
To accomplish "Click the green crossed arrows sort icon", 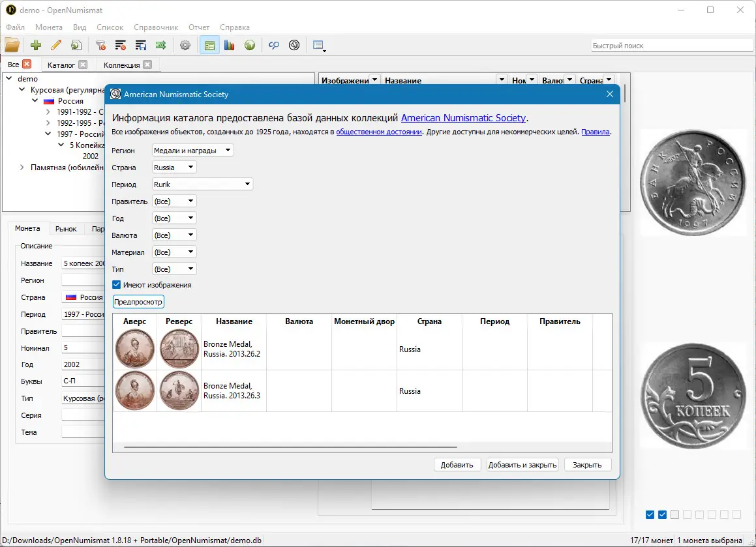I will coord(160,45).
